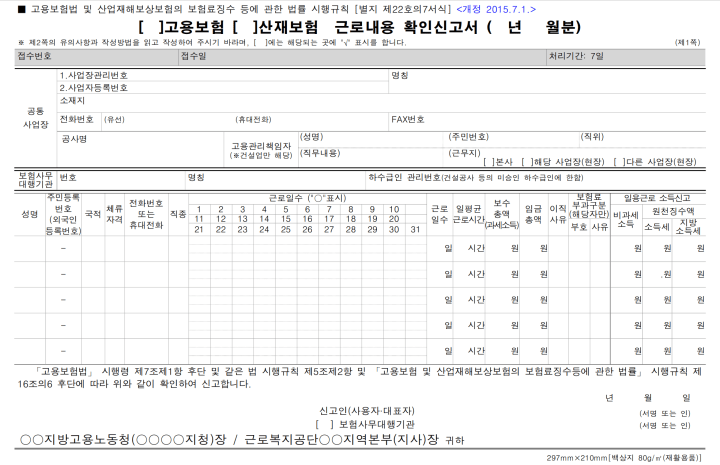
Task: Select the 전화번호 또는 휴대전화 column header
Action: tap(146, 214)
